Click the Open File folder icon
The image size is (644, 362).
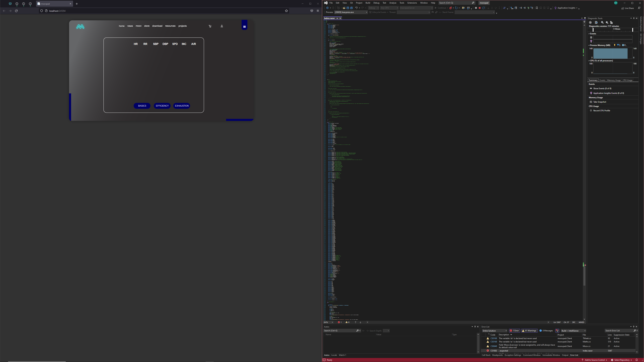click(344, 8)
